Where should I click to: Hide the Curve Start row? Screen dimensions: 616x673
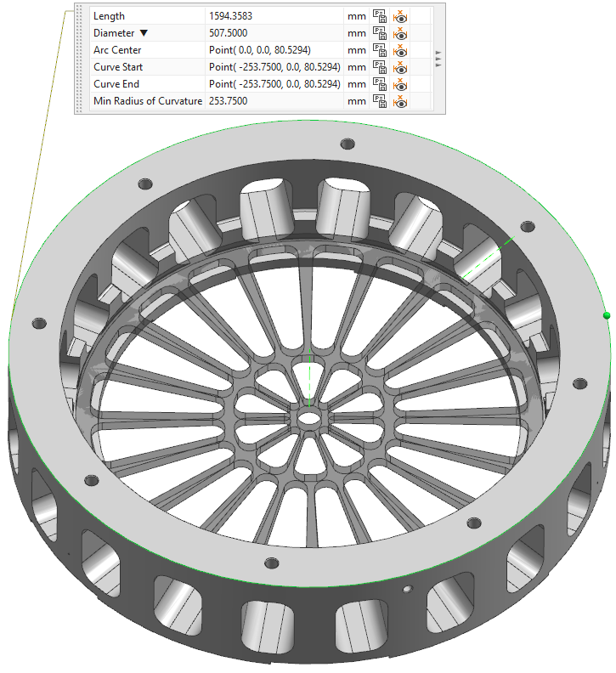[x=400, y=67]
